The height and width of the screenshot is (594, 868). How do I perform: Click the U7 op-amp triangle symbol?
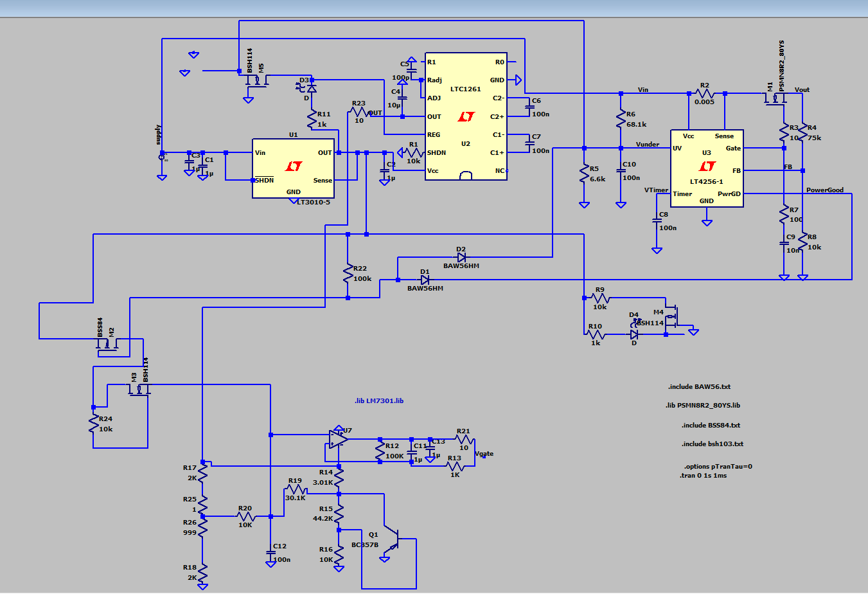tap(338, 439)
